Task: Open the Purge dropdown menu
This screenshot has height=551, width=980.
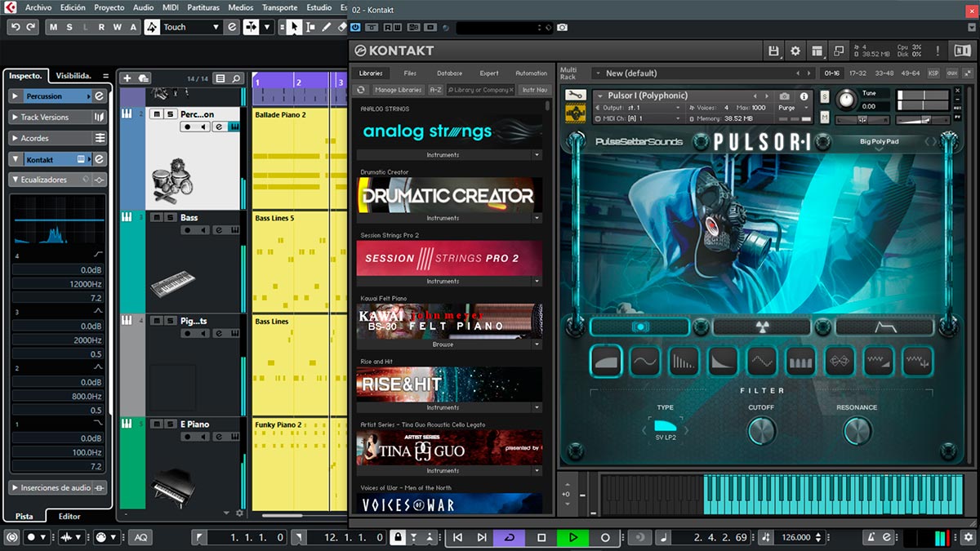Action: click(x=792, y=108)
